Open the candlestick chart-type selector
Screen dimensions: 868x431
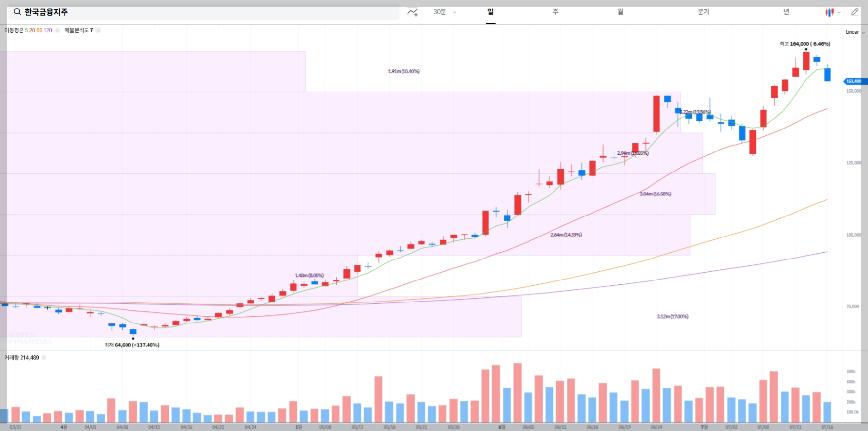coord(832,12)
